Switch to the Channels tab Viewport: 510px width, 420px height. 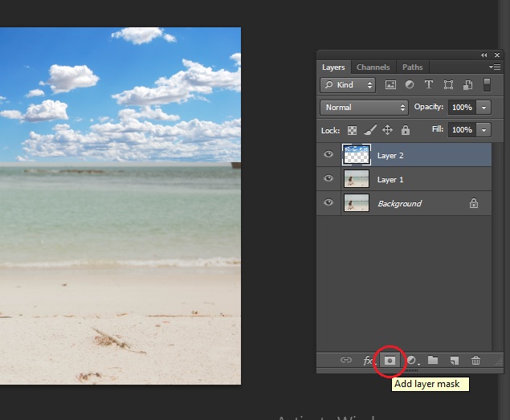tap(373, 67)
